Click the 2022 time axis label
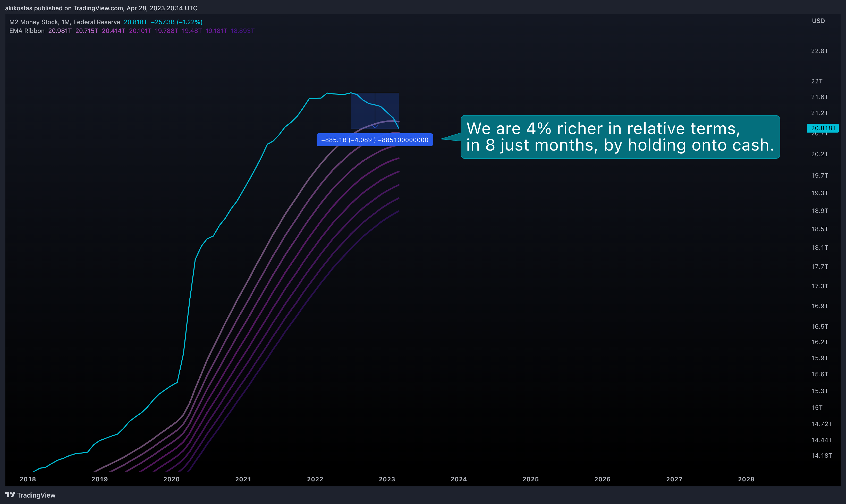Screen dimensions: 846x504 tap(315, 479)
